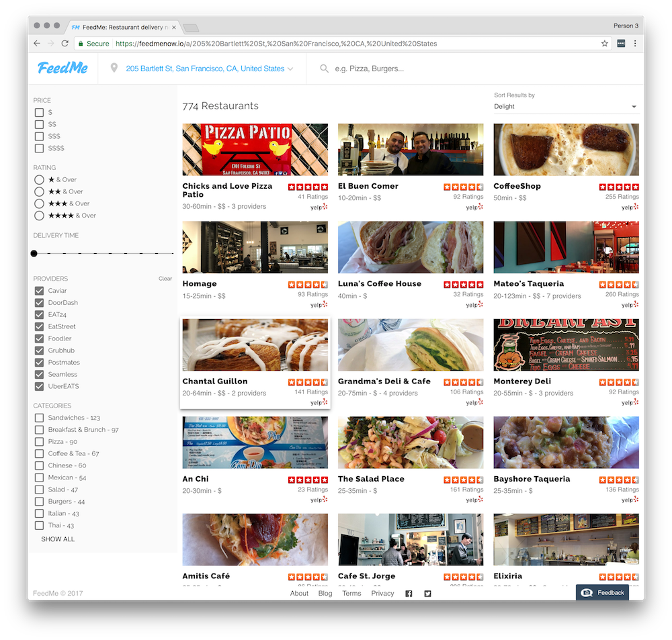Click Yelp logo under Grandma's Deli & Cafe
The image size is (672, 640).
pos(474,402)
